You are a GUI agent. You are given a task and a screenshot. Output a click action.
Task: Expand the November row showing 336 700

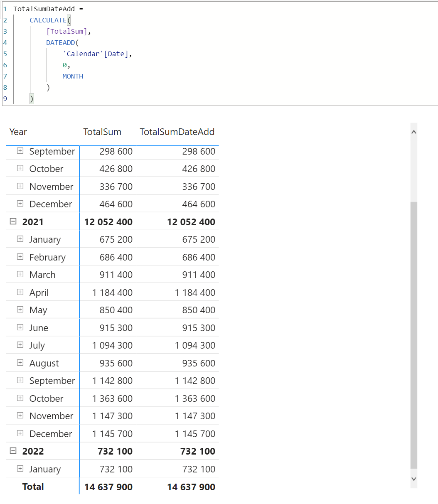coord(20,186)
